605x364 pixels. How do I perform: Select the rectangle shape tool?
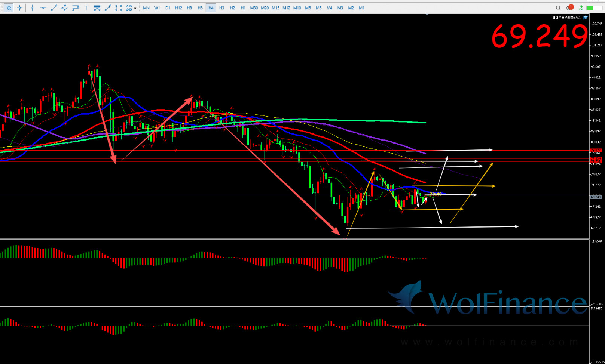click(x=119, y=8)
